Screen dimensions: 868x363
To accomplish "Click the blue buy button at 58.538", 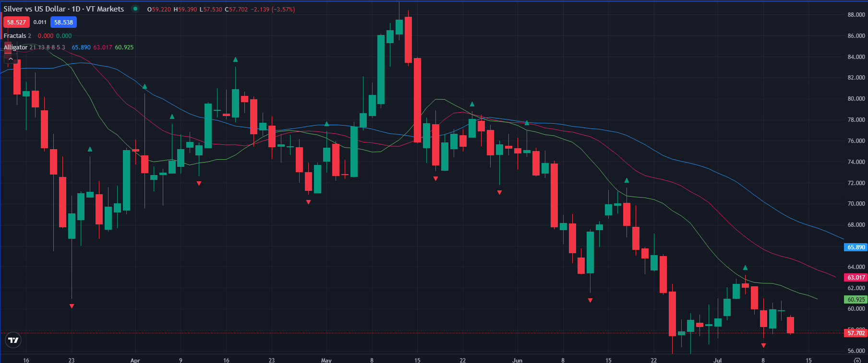I will pyautogui.click(x=63, y=23).
